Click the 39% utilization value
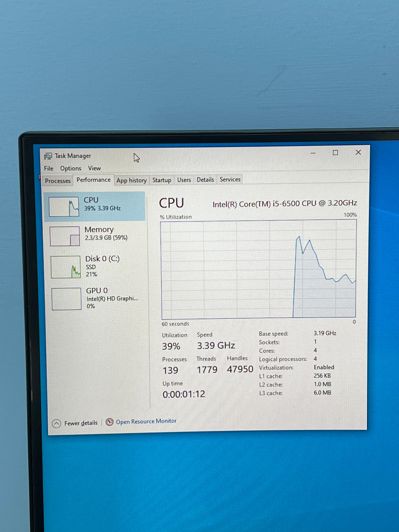 coord(171,346)
